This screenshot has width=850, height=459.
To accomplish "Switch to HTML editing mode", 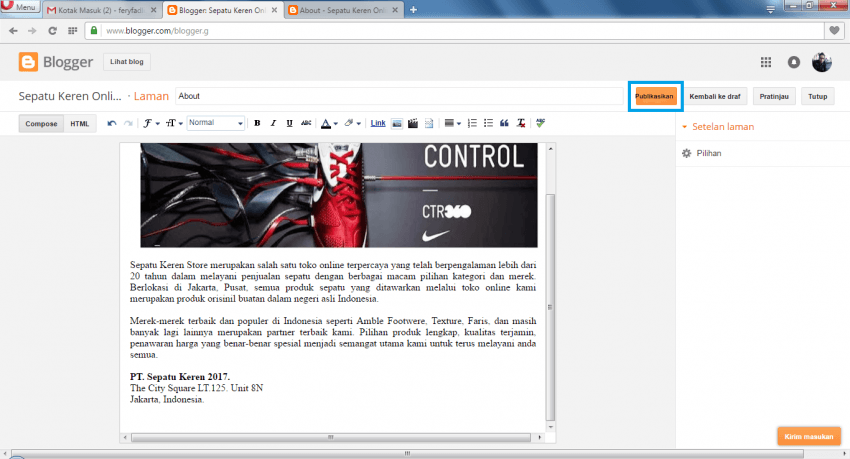I will click(x=80, y=124).
